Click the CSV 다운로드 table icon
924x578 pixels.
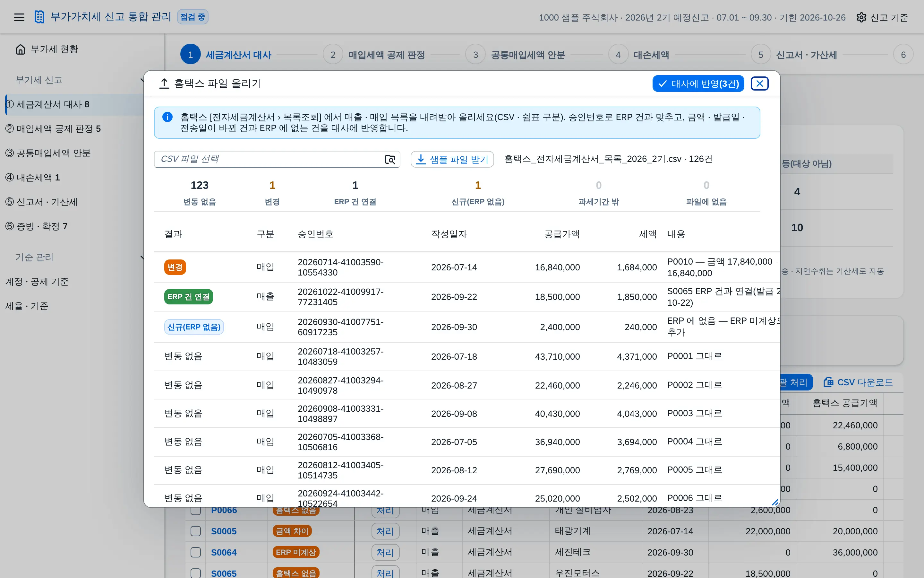pos(828,382)
